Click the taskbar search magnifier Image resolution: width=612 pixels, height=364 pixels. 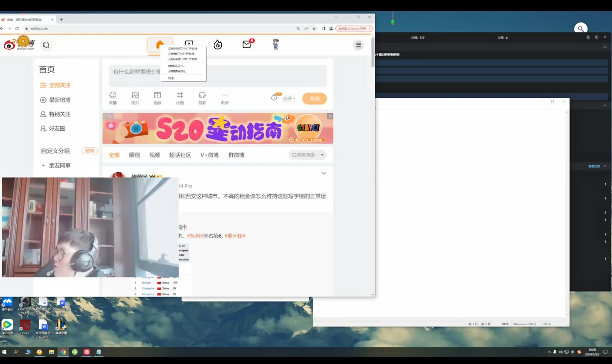click(x=16, y=352)
